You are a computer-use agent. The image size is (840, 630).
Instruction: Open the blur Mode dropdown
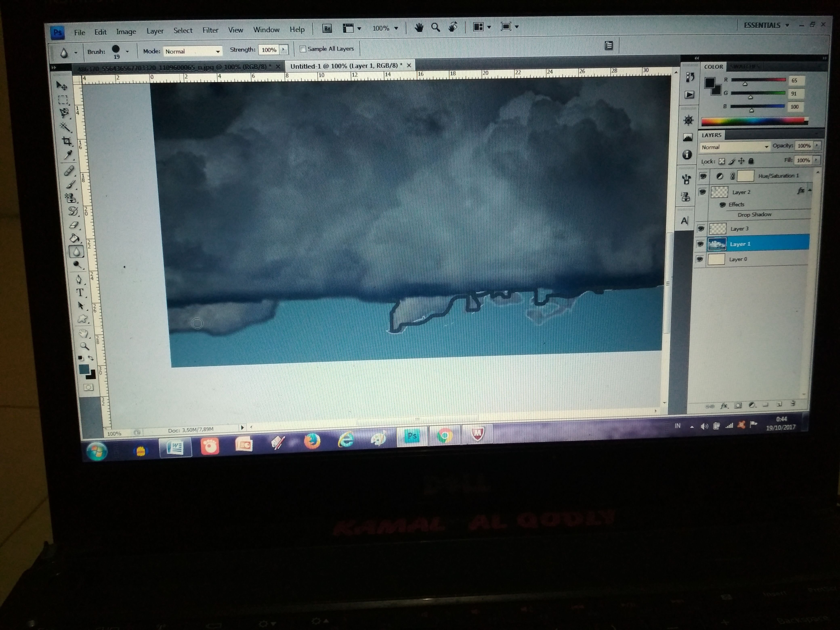[192, 51]
